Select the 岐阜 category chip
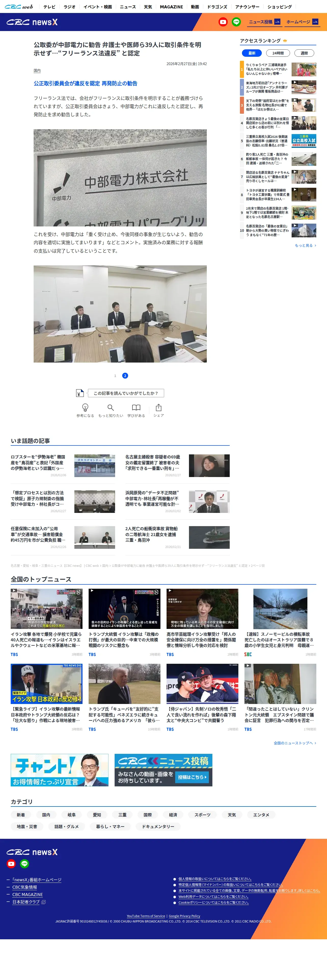 click(72, 815)
